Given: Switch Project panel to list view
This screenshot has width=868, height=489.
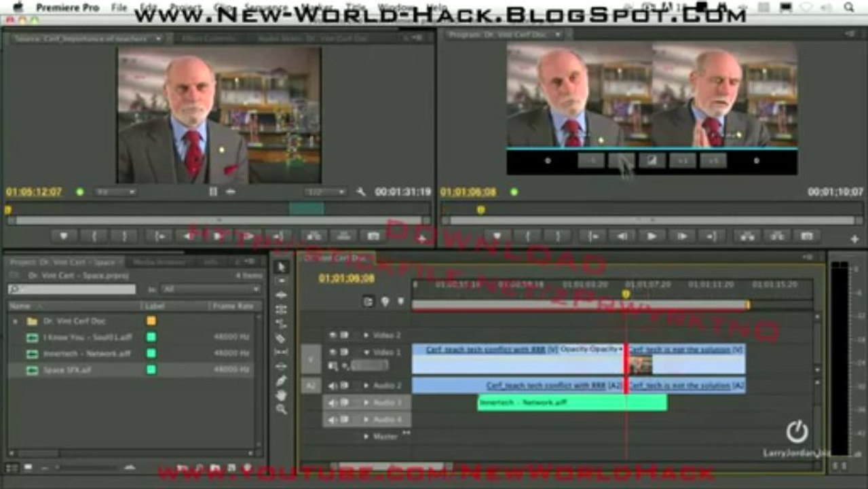Looking at the screenshot, I should click(12, 468).
